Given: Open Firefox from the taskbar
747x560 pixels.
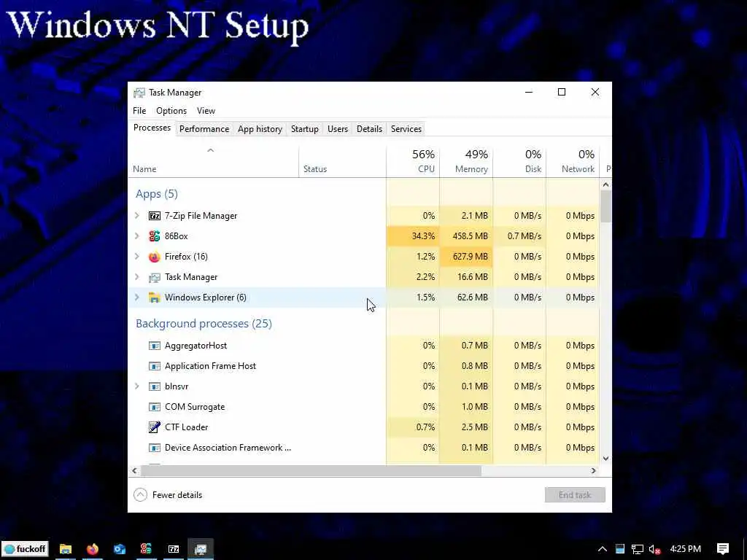Looking at the screenshot, I should (93, 549).
